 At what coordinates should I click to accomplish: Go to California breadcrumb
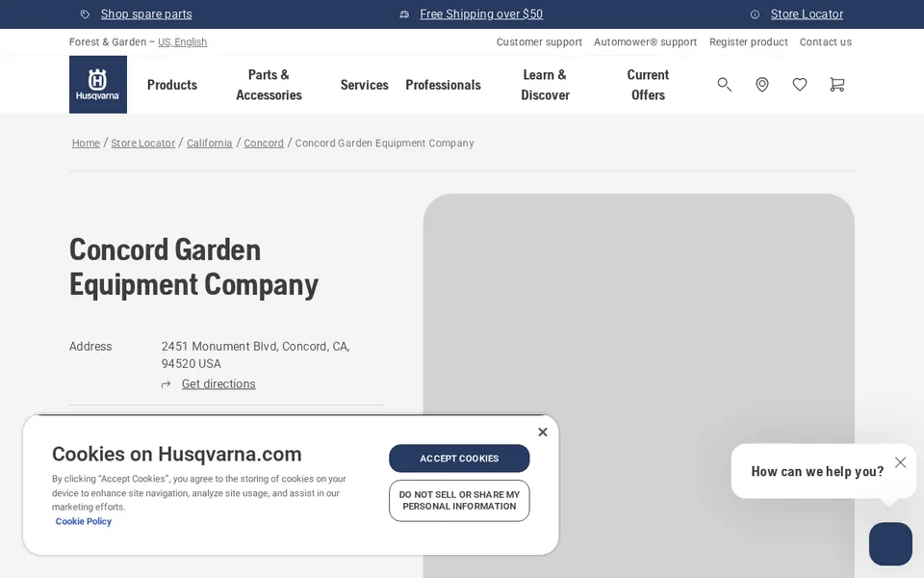click(209, 143)
